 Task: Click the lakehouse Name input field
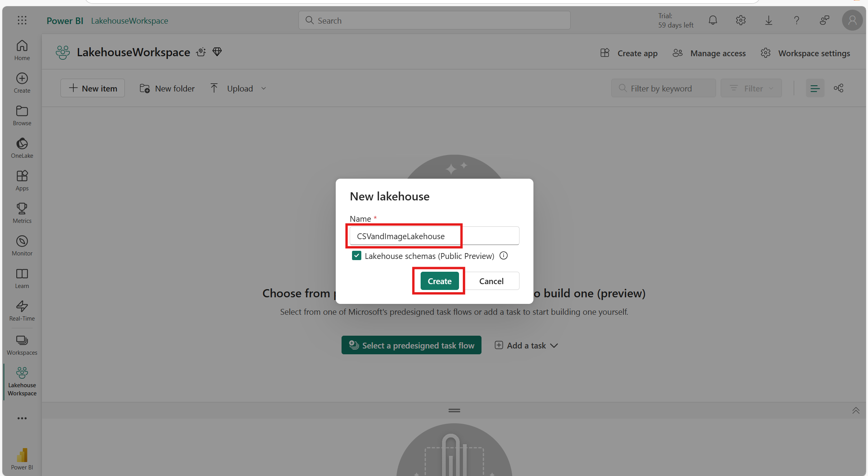pos(434,236)
